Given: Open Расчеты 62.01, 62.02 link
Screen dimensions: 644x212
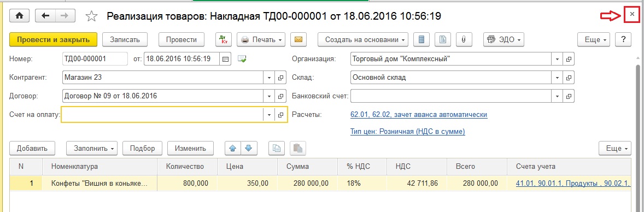Looking at the screenshot, I should click(419, 115).
